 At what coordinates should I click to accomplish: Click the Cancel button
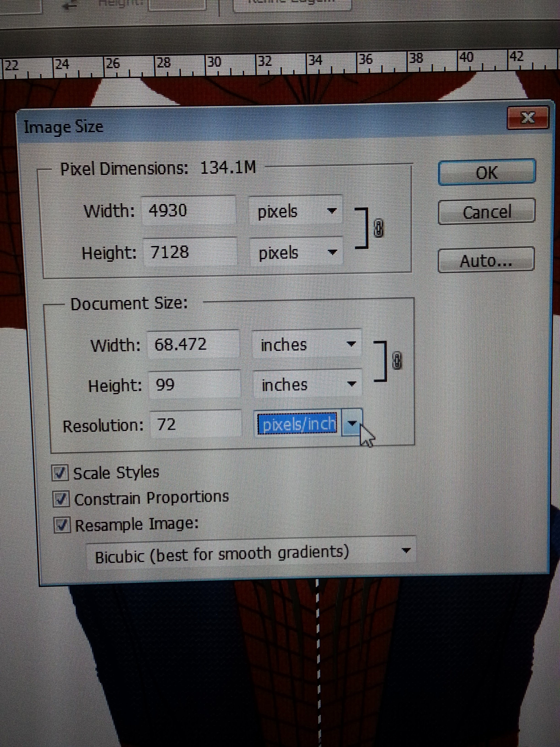tap(486, 212)
